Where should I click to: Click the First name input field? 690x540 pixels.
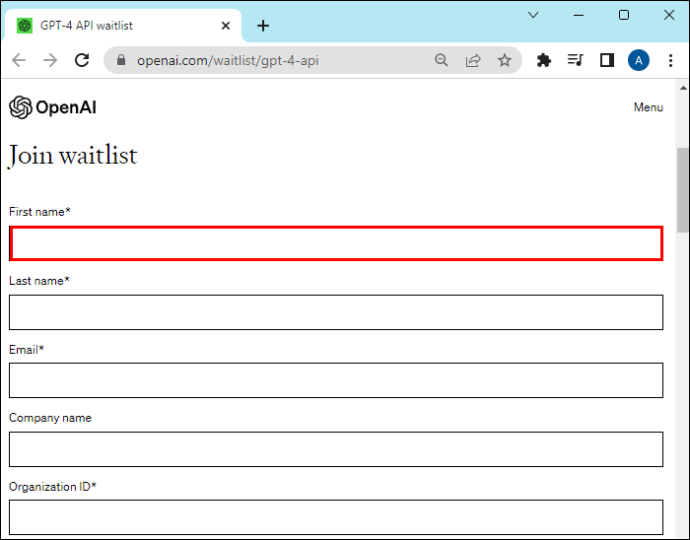(336, 243)
